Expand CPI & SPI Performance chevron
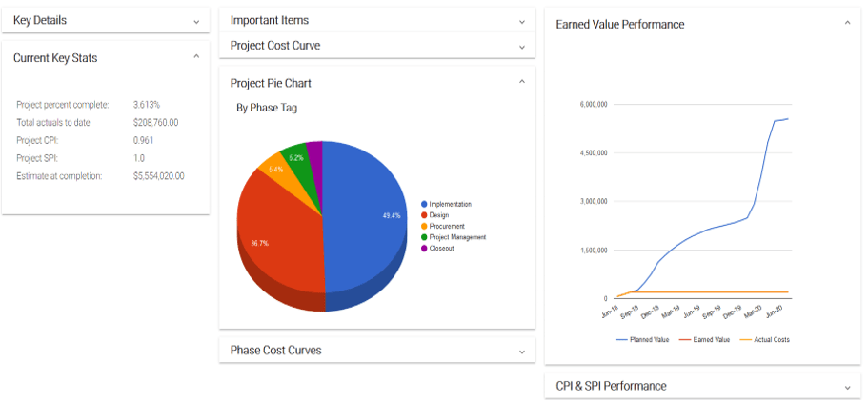The width and height of the screenshot is (868, 402). point(847,387)
